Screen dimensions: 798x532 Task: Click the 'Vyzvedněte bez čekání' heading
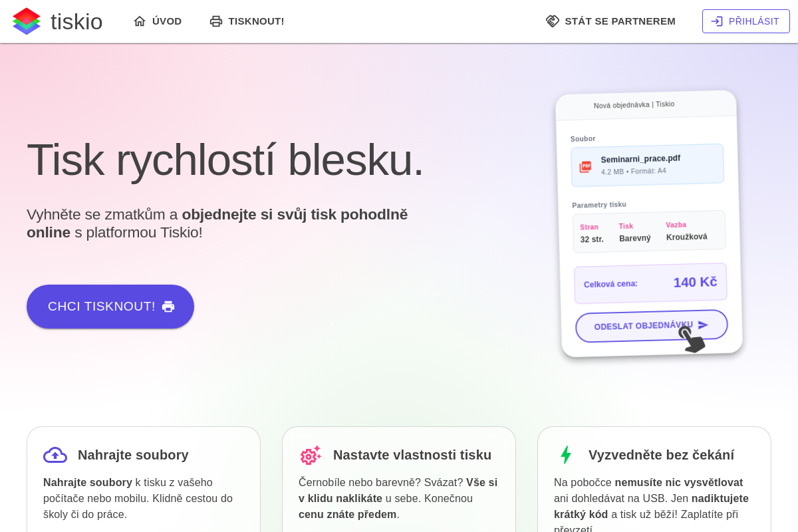pos(661,455)
